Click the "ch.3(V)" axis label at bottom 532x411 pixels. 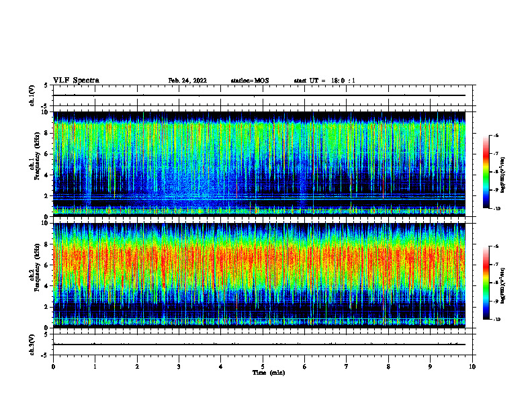[x=32, y=345]
